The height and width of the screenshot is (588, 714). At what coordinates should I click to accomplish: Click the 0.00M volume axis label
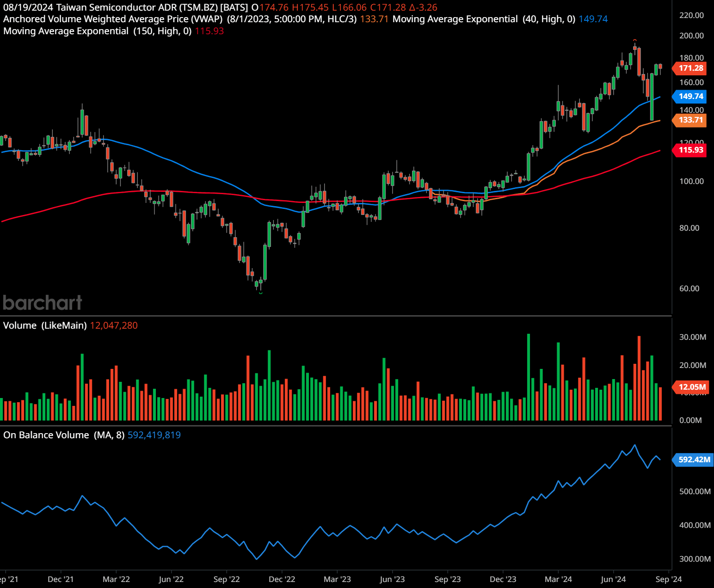tap(690, 420)
